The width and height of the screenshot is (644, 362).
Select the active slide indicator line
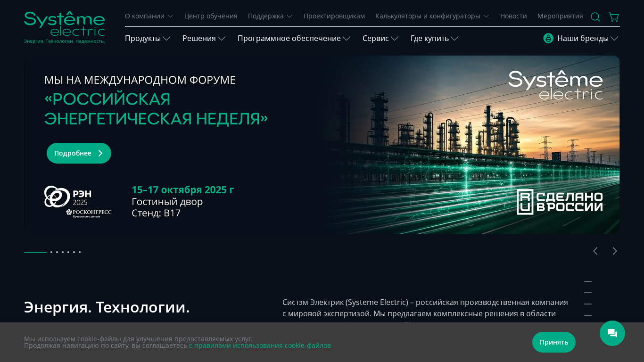click(35, 252)
